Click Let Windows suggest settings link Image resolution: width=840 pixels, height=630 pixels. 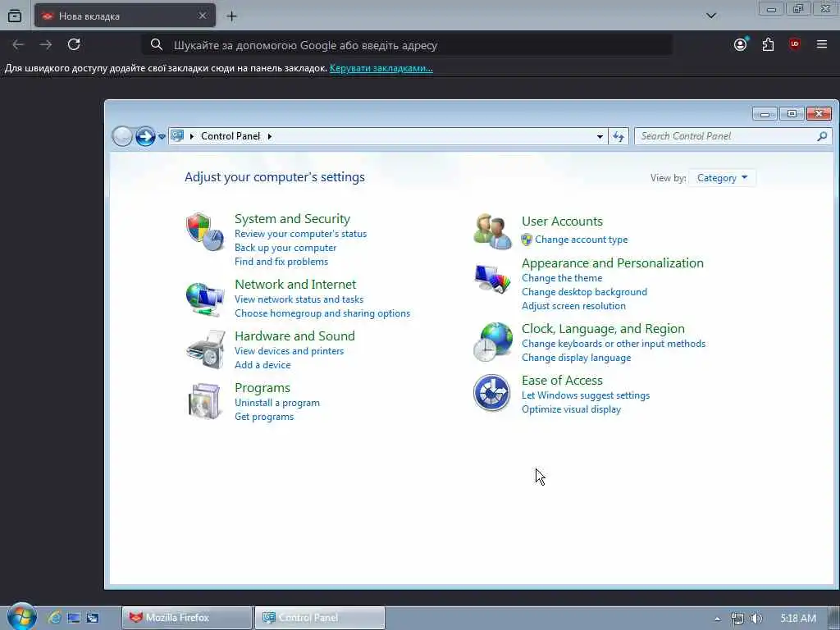586,395
